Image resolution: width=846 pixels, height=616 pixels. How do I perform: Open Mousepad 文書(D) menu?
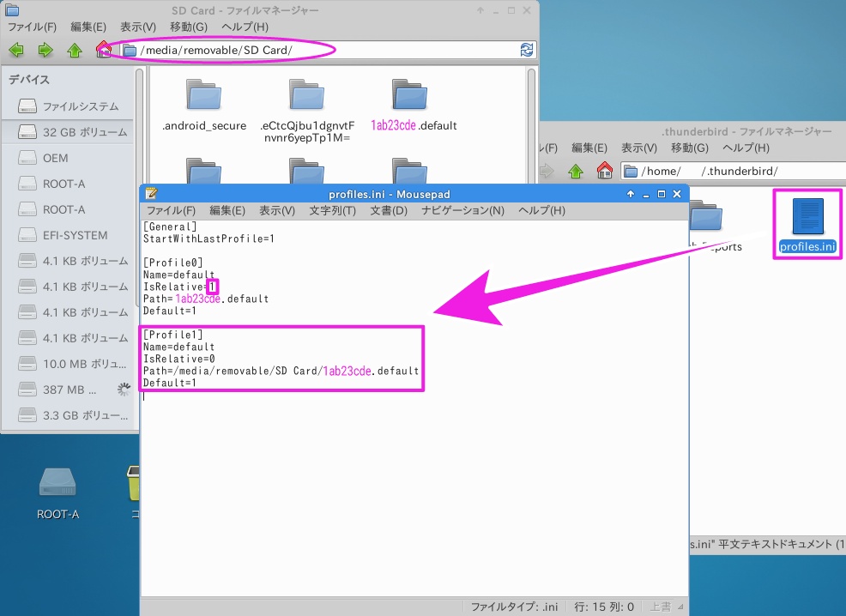click(x=389, y=210)
